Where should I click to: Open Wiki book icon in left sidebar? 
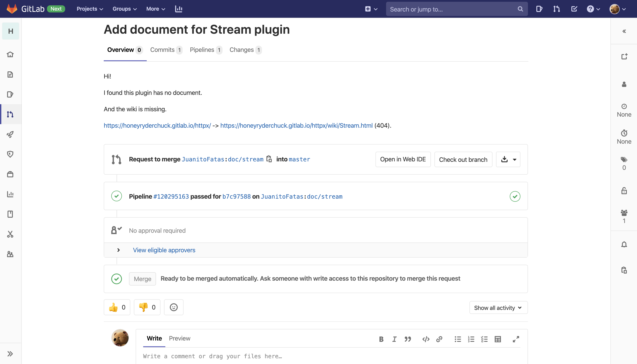(x=10, y=214)
